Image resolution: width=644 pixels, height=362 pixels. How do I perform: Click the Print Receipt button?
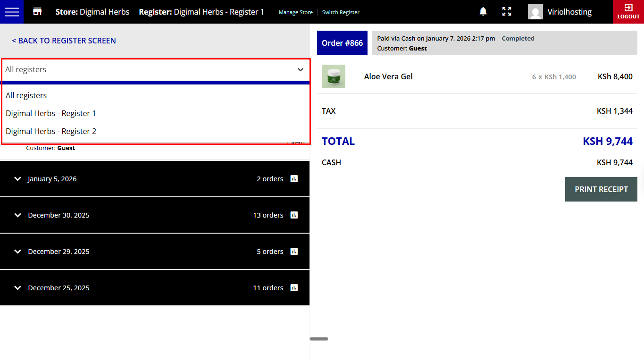601,189
